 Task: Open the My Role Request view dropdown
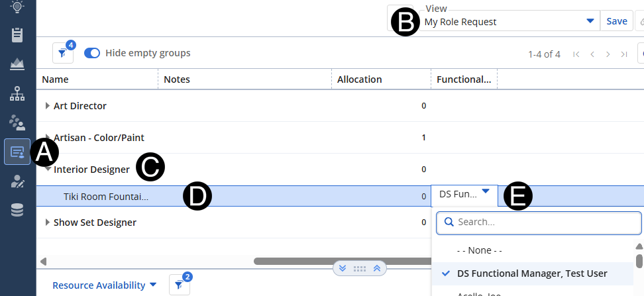pyautogui.click(x=590, y=21)
